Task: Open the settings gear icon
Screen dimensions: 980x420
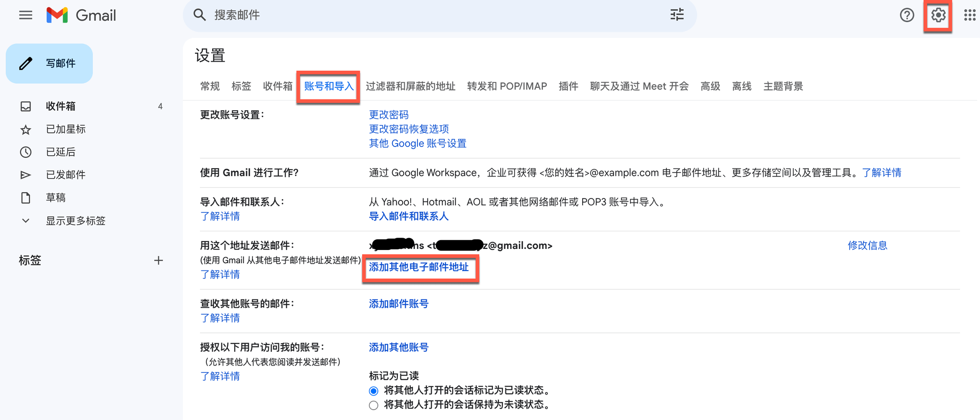Action: pyautogui.click(x=938, y=15)
